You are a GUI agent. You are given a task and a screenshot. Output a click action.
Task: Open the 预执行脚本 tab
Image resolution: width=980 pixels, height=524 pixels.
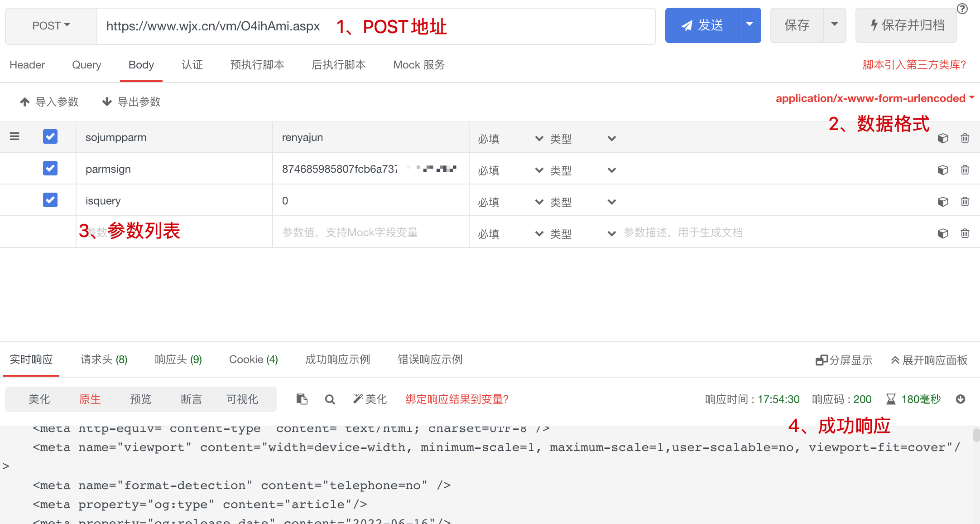(257, 65)
